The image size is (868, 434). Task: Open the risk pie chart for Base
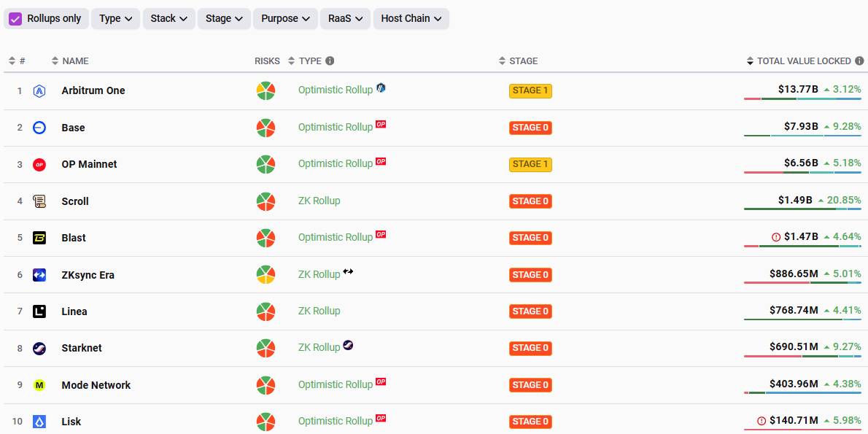tap(266, 128)
